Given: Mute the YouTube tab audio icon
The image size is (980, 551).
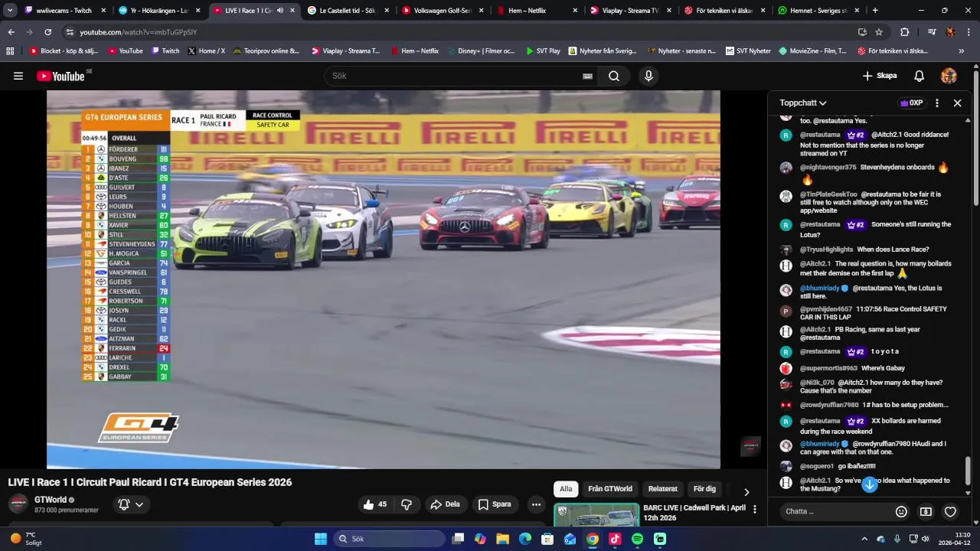Looking at the screenshot, I should [279, 11].
